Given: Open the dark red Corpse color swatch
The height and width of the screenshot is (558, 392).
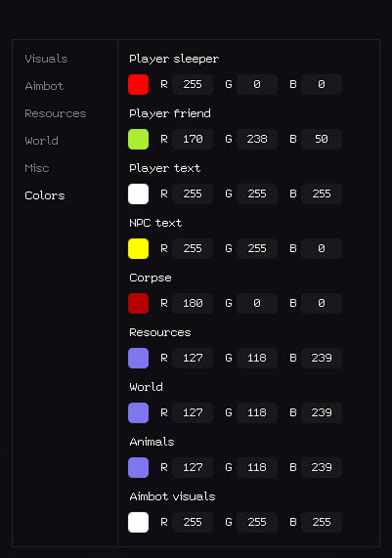Looking at the screenshot, I should tap(138, 303).
